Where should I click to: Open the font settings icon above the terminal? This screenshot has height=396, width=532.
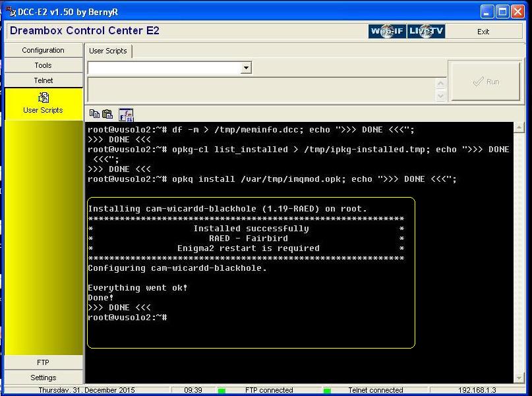[x=126, y=115]
